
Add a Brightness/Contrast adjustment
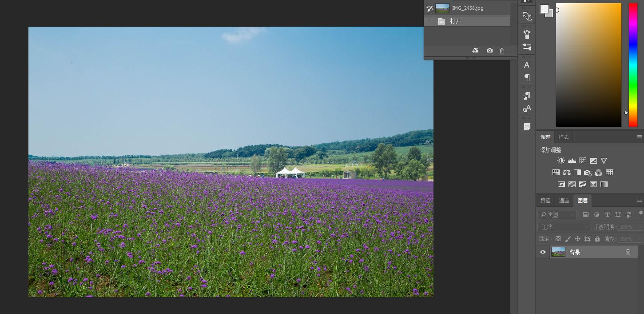tap(561, 161)
